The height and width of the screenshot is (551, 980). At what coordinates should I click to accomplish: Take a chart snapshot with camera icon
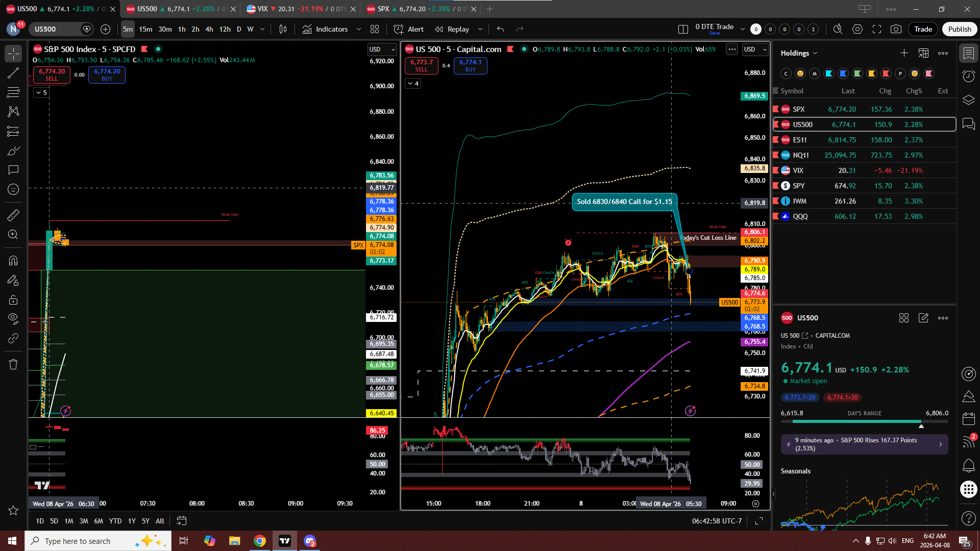click(896, 29)
